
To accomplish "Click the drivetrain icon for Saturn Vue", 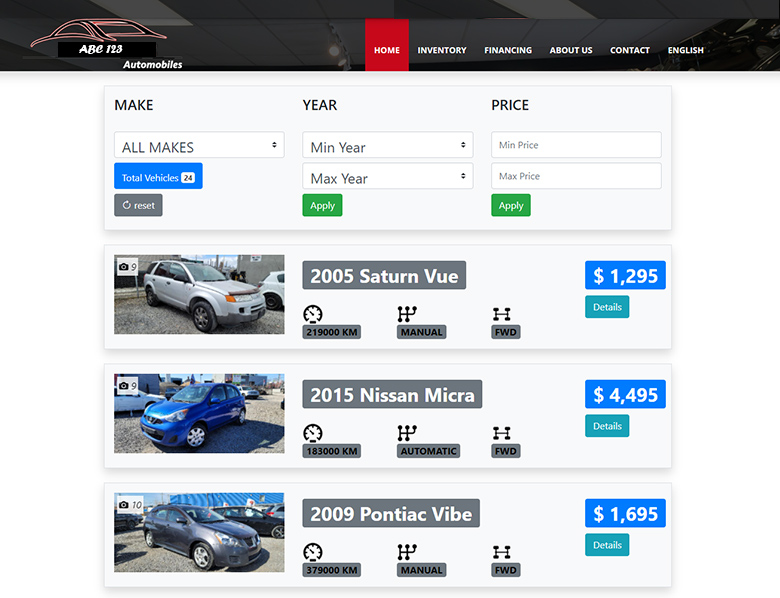I will click(501, 314).
